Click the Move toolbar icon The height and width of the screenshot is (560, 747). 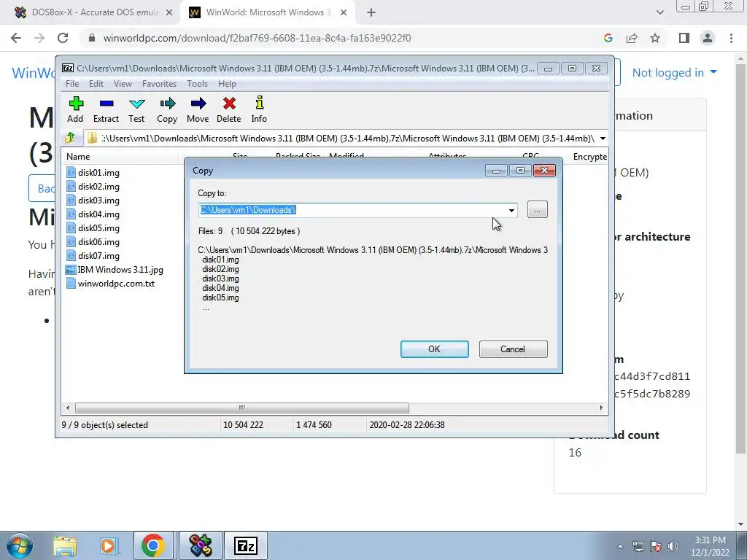pyautogui.click(x=198, y=109)
